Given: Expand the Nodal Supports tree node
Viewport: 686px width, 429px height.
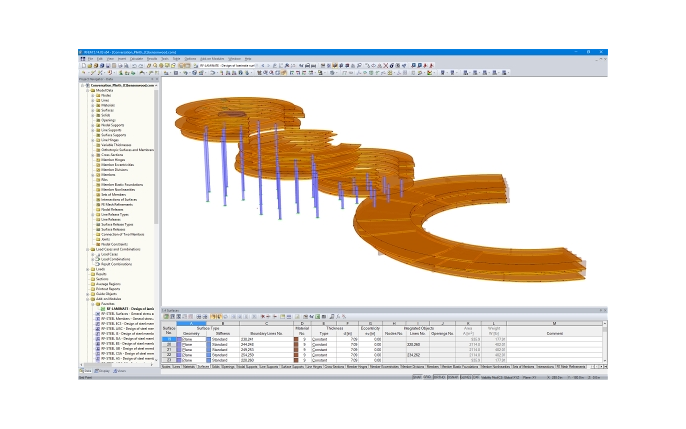Looking at the screenshot, I should coord(93,125).
